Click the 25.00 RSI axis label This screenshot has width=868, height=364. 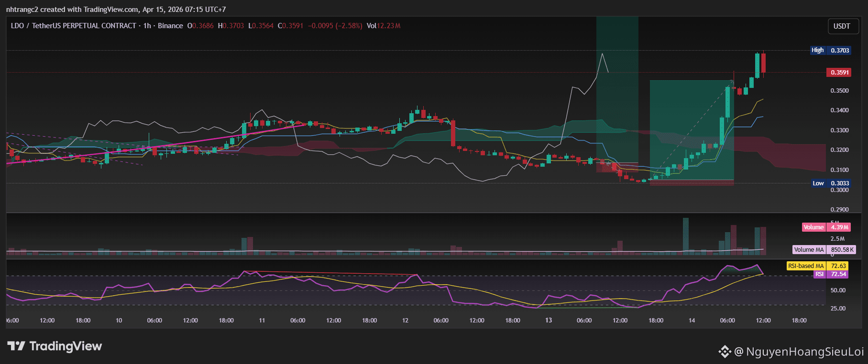point(838,309)
